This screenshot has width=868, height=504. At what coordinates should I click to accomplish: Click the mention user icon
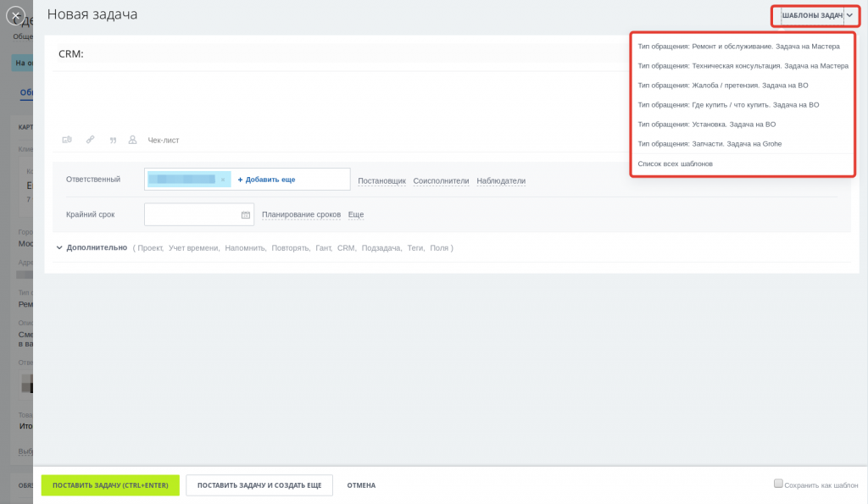click(x=132, y=140)
